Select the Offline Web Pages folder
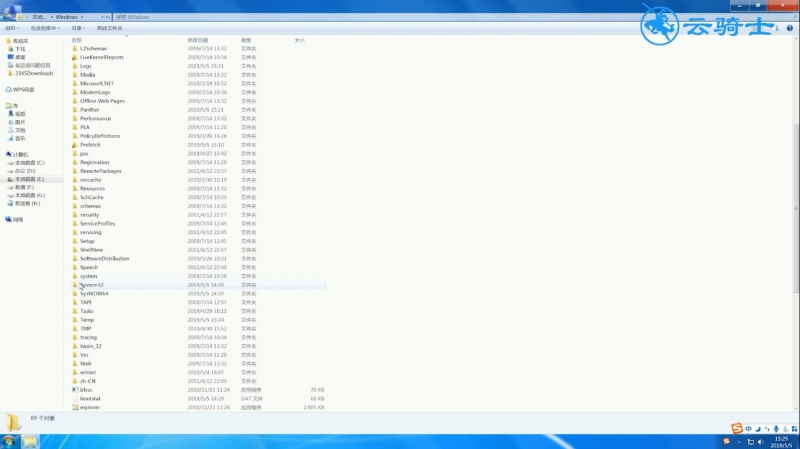Screen dimensions: 800x449 103,101
